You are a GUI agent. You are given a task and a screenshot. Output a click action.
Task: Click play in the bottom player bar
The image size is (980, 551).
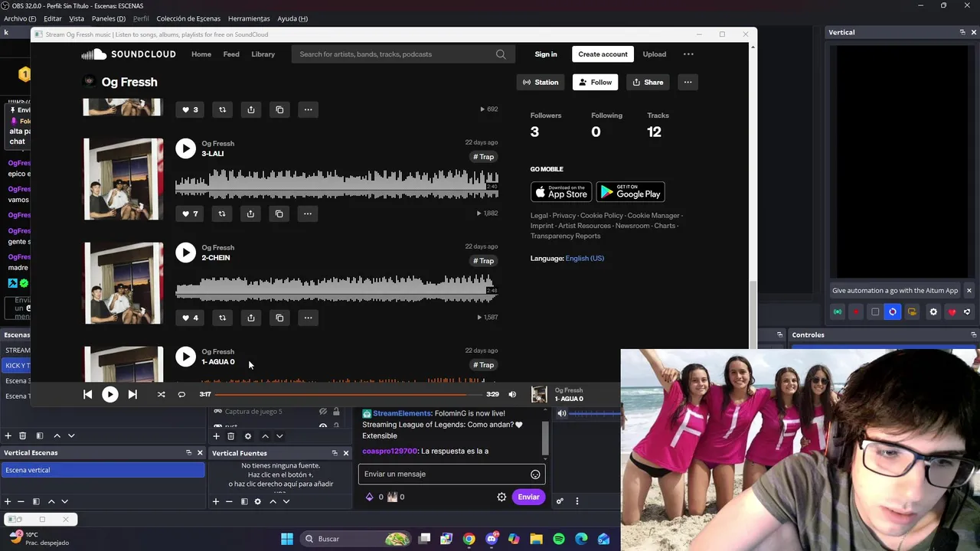pyautogui.click(x=110, y=394)
